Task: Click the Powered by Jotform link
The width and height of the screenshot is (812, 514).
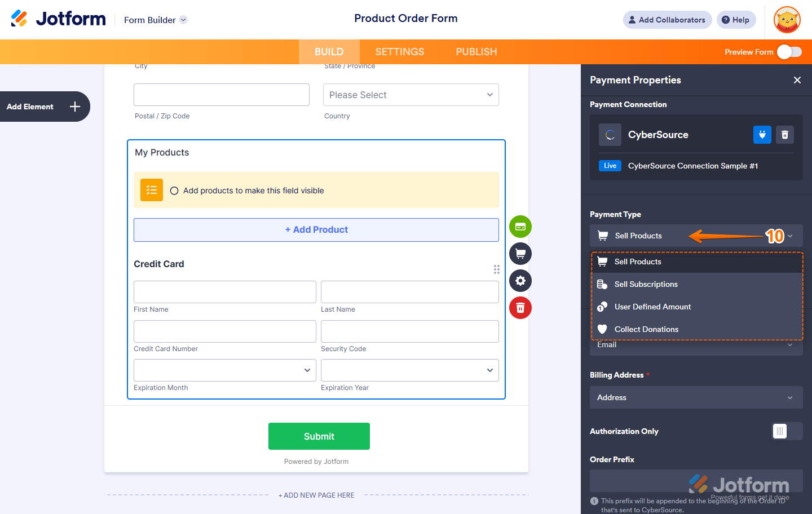Action: (x=316, y=462)
